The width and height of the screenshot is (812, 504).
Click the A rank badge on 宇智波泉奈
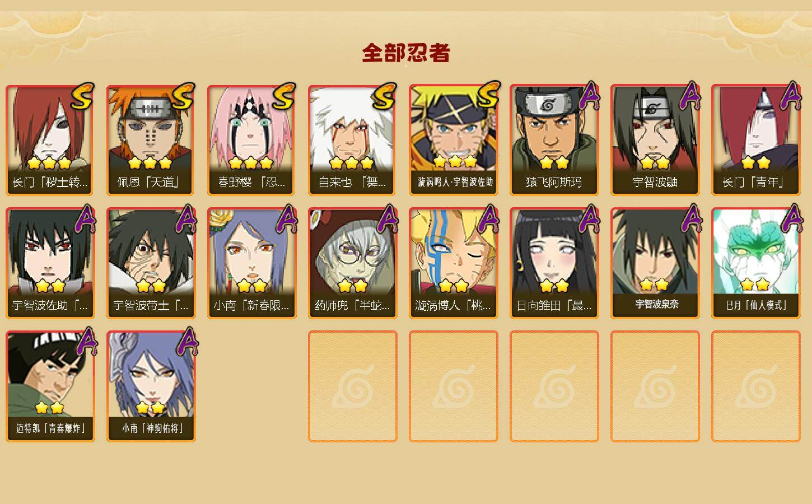(690, 218)
